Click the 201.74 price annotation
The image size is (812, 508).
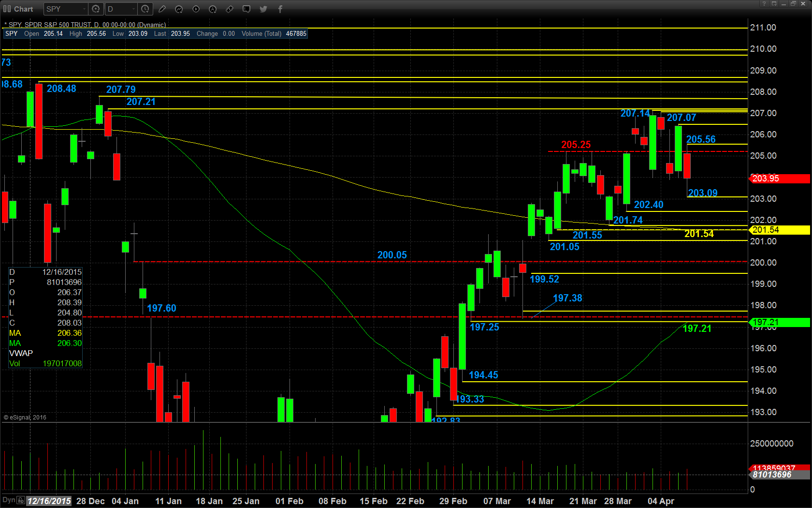point(628,220)
